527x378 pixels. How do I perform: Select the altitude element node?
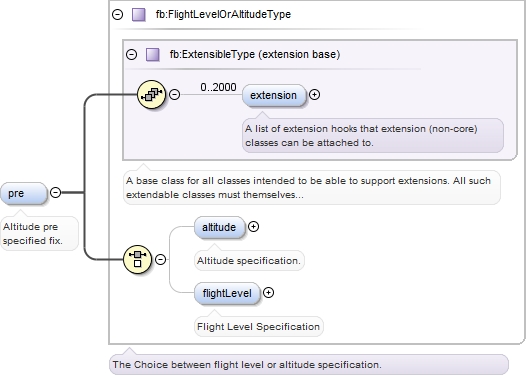tap(219, 227)
